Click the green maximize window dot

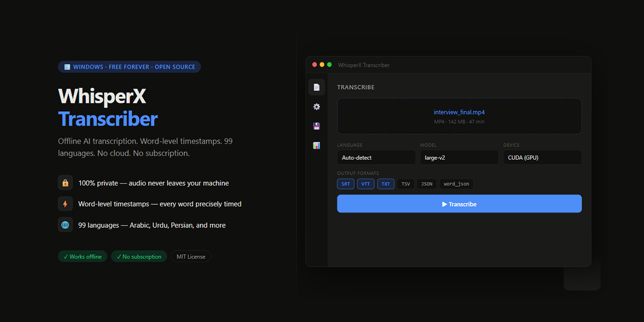[x=330, y=64]
